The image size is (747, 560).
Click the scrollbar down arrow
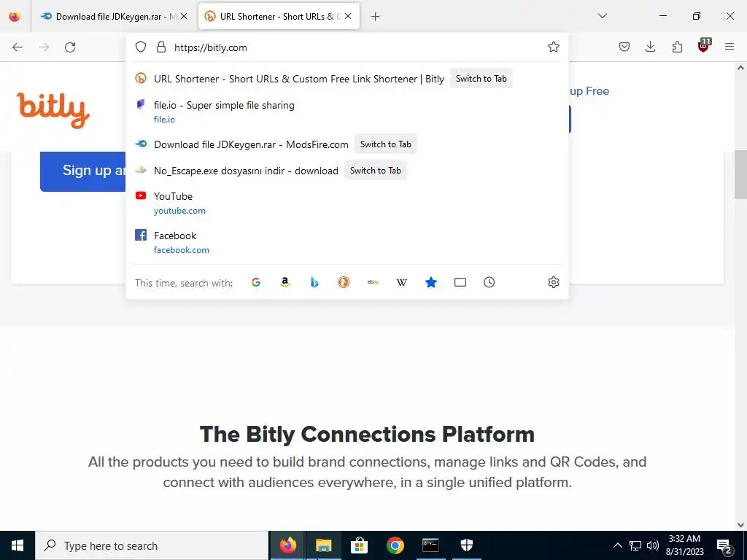[740, 525]
